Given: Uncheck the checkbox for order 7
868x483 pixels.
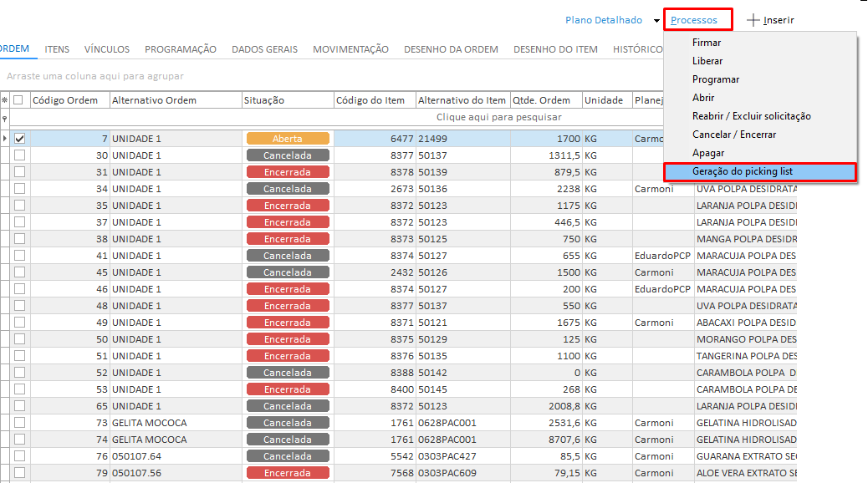Looking at the screenshot, I should pos(20,139).
